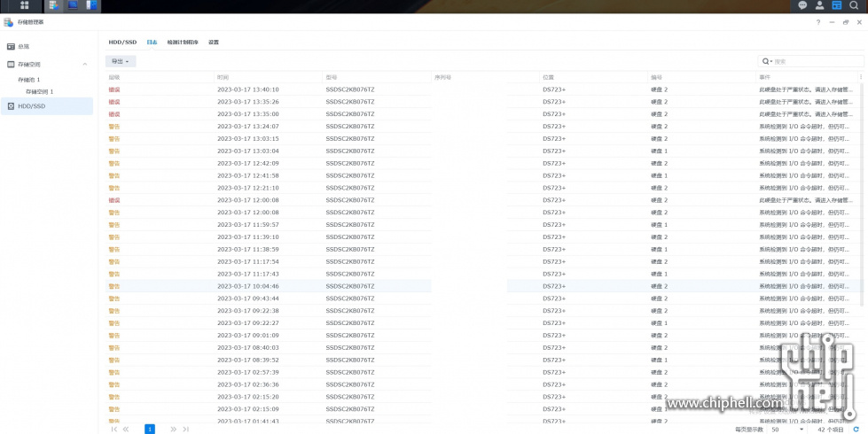The width and height of the screenshot is (868, 434).
Task: Sort by the 编号 number column header
Action: [702, 77]
